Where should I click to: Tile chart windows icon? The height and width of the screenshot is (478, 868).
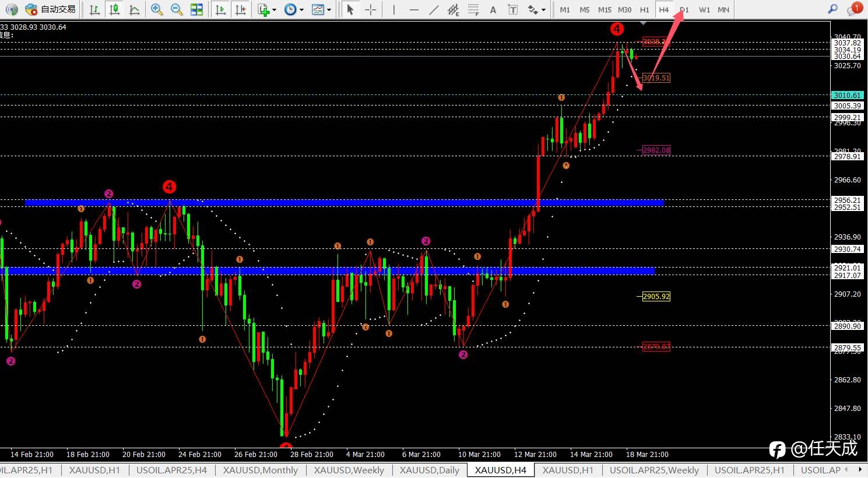coord(196,9)
